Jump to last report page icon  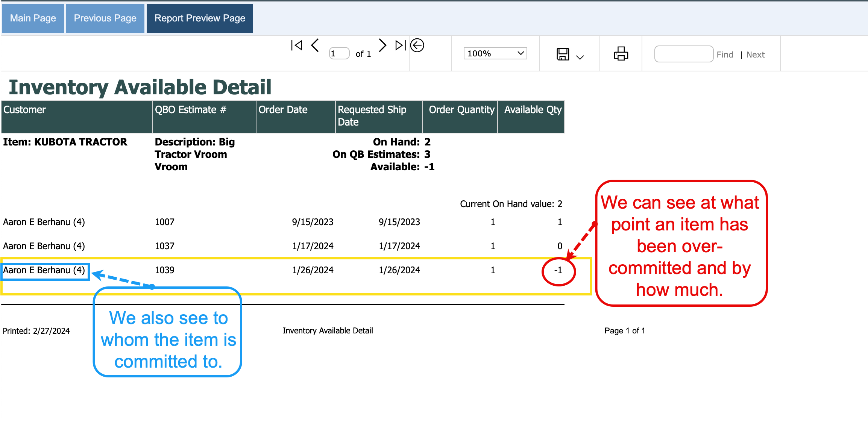[401, 45]
